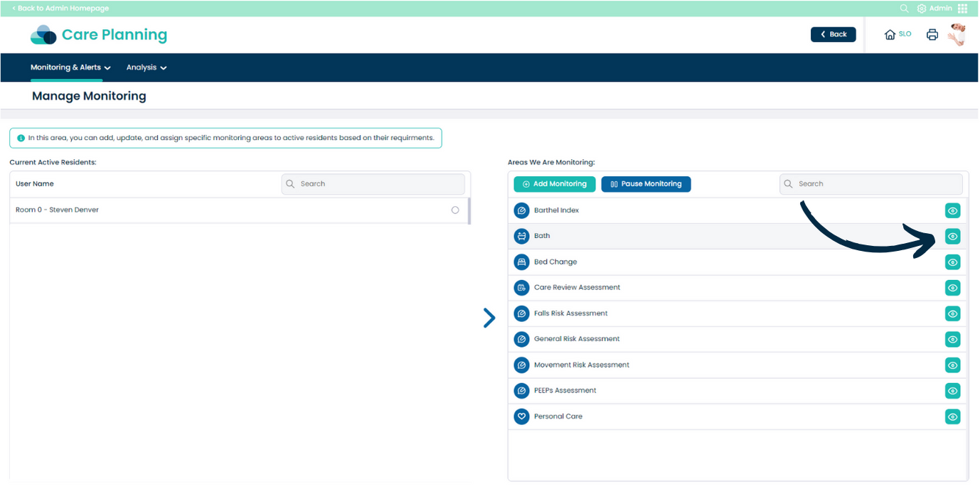Screen dimensions: 980x489
Task: Open the Admin settings gear icon
Action: click(x=922, y=9)
